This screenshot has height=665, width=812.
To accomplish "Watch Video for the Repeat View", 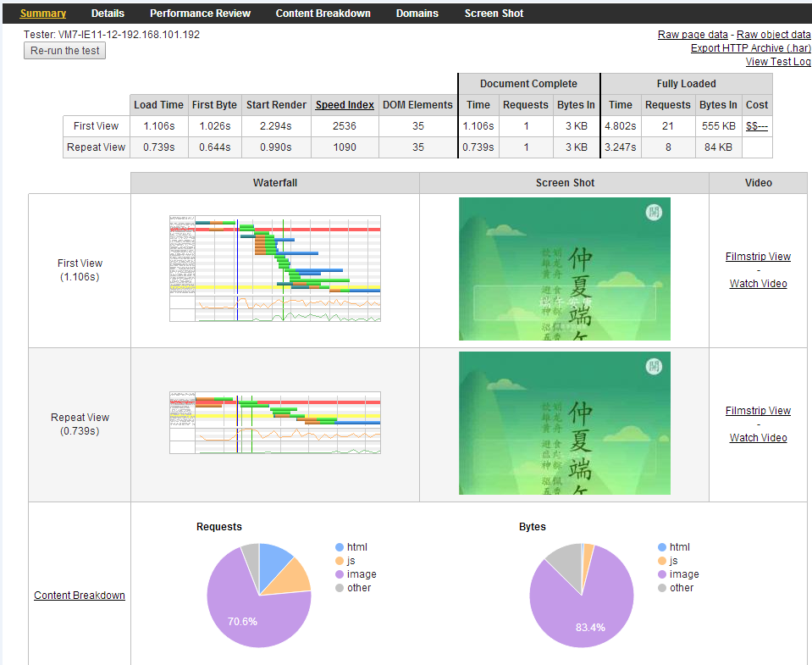I will coord(758,438).
